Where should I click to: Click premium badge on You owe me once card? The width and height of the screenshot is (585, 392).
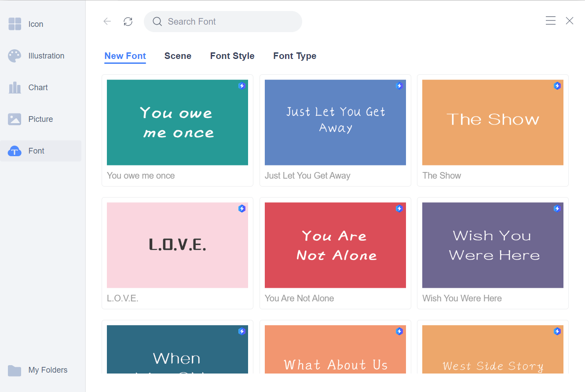click(x=241, y=86)
